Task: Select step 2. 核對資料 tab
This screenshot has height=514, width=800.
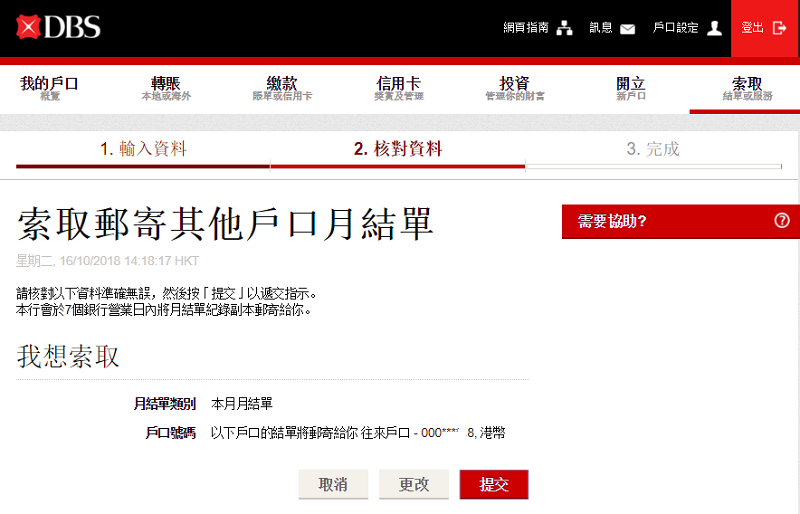Action: coord(397,149)
